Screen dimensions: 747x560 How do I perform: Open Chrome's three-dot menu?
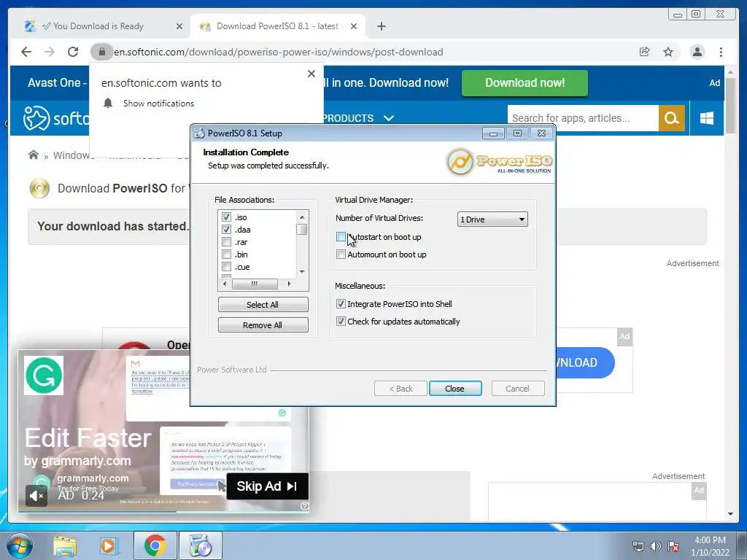721,52
